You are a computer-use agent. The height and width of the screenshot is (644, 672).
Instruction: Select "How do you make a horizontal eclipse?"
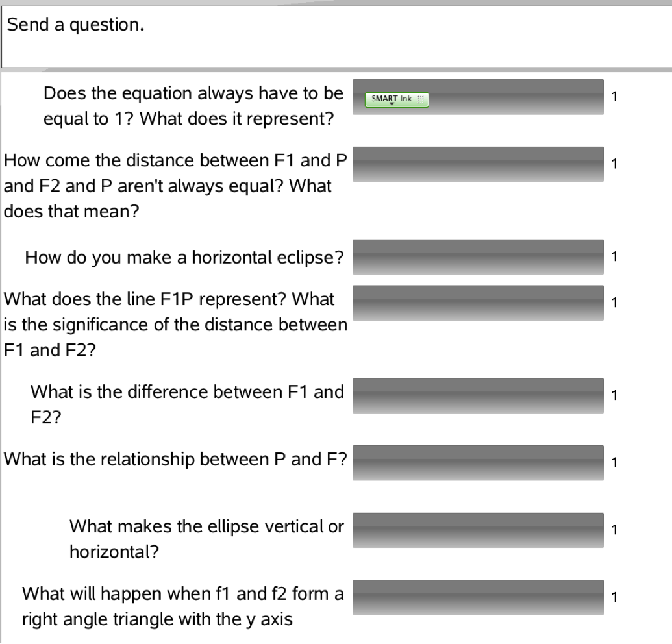(x=184, y=258)
